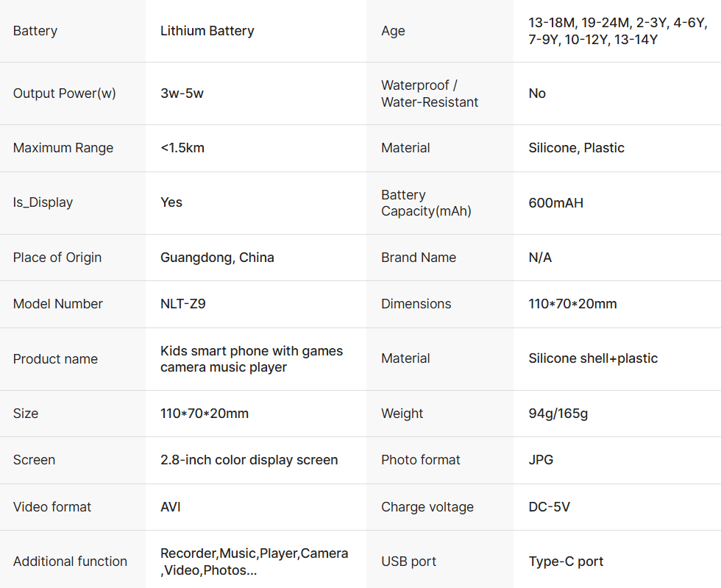Select Guangdong, China origin text

(x=217, y=258)
